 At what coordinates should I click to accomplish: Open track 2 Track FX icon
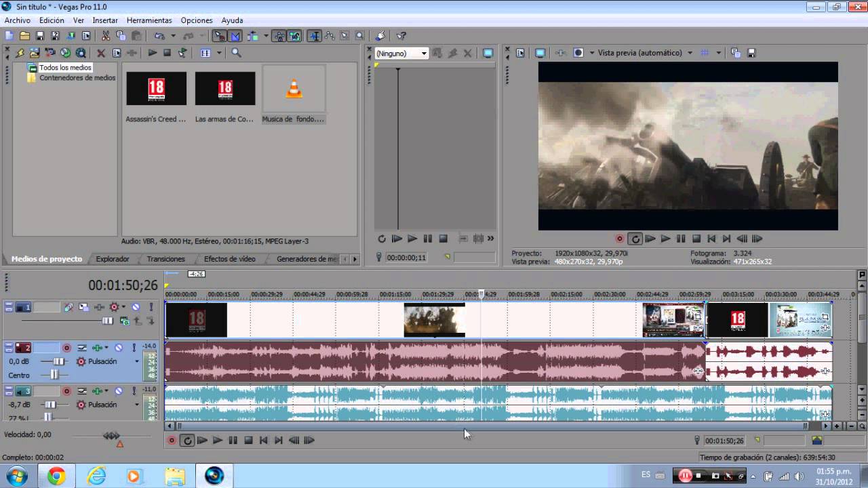coord(97,348)
